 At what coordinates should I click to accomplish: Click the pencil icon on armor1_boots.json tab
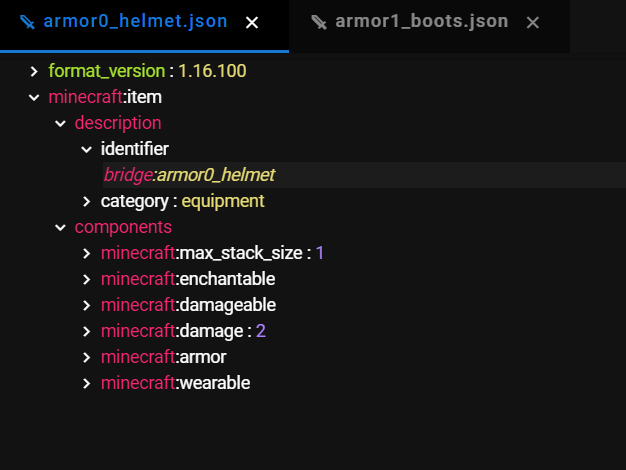coord(319,22)
